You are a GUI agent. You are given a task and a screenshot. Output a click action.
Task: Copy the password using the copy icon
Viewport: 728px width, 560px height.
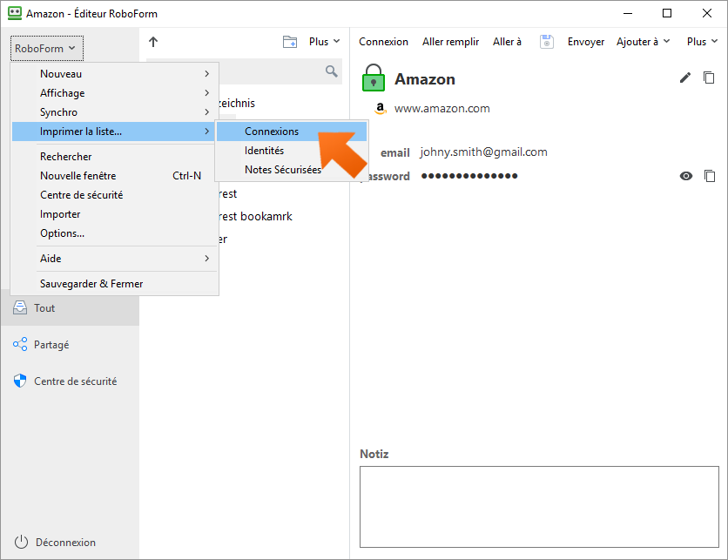pos(710,176)
